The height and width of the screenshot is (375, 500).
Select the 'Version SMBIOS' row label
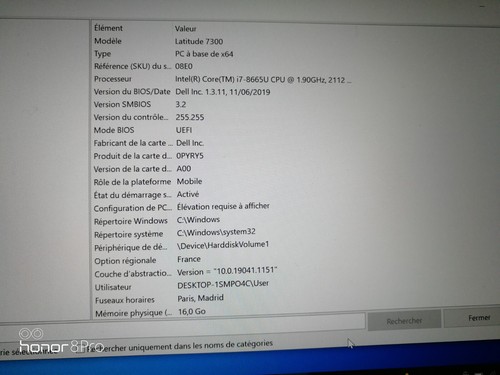122,104
